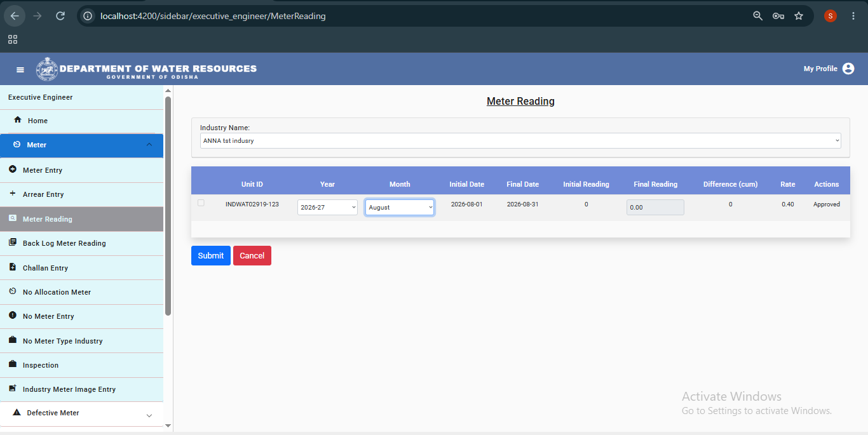Bookmark this page with the star icon
This screenshot has height=435, width=868.
pyautogui.click(x=799, y=16)
